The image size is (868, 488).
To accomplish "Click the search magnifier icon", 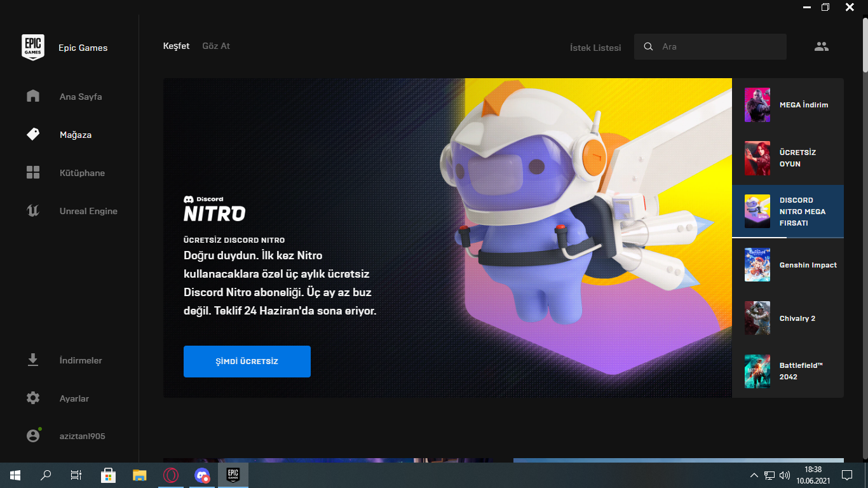I will [x=648, y=46].
